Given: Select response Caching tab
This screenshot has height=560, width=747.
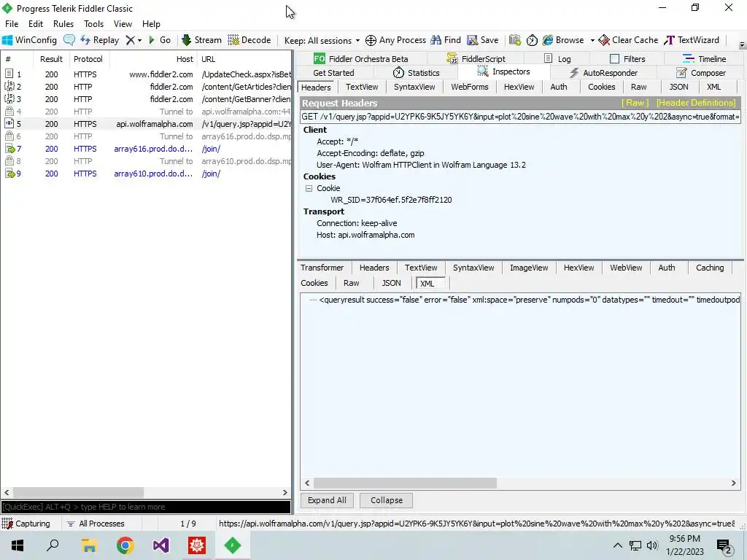Looking at the screenshot, I should coord(709,268).
